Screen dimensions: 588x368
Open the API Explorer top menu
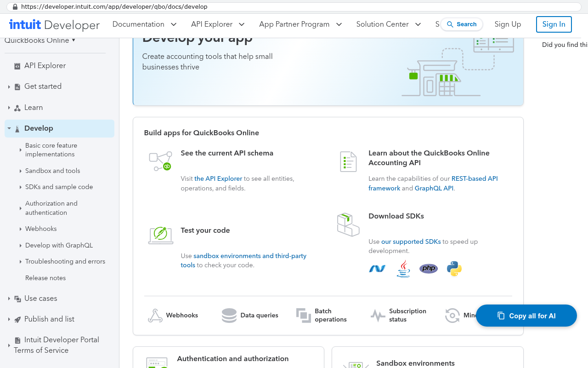[x=218, y=24]
